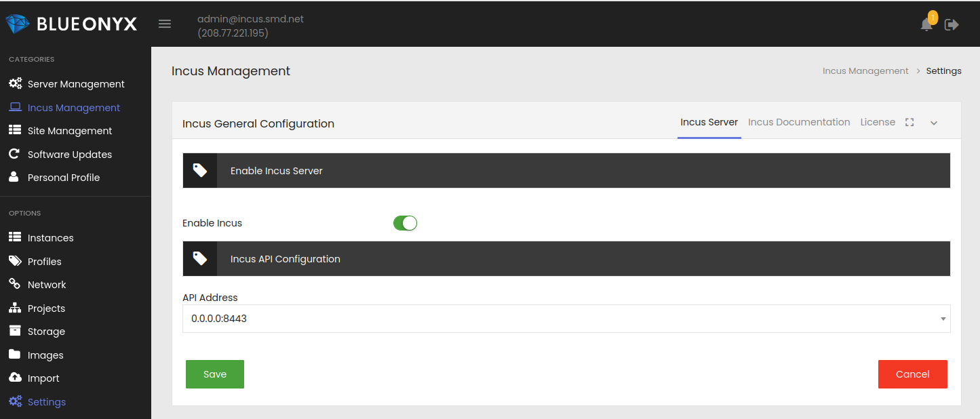Open Server Management menu item
Image resolution: width=980 pixels, height=419 pixels.
pyautogui.click(x=75, y=84)
